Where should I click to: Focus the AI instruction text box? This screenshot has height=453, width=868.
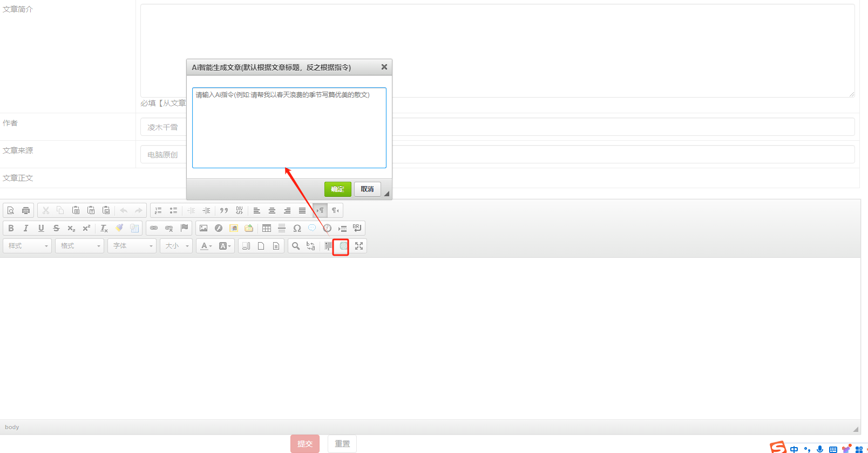click(x=289, y=128)
